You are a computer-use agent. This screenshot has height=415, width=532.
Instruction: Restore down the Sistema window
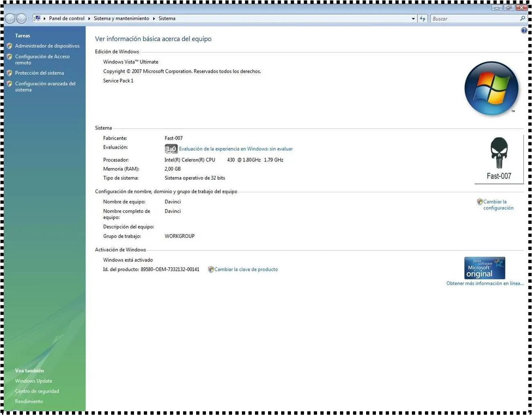click(x=509, y=7)
